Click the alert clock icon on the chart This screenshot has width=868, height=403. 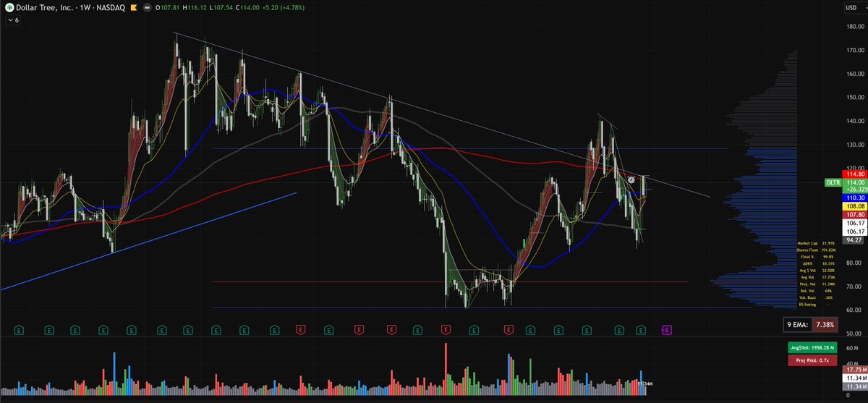[631, 179]
